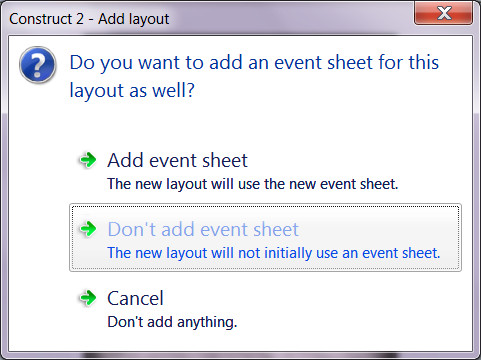Click the 'Do you want to add an event sheet' question

[x=254, y=76]
